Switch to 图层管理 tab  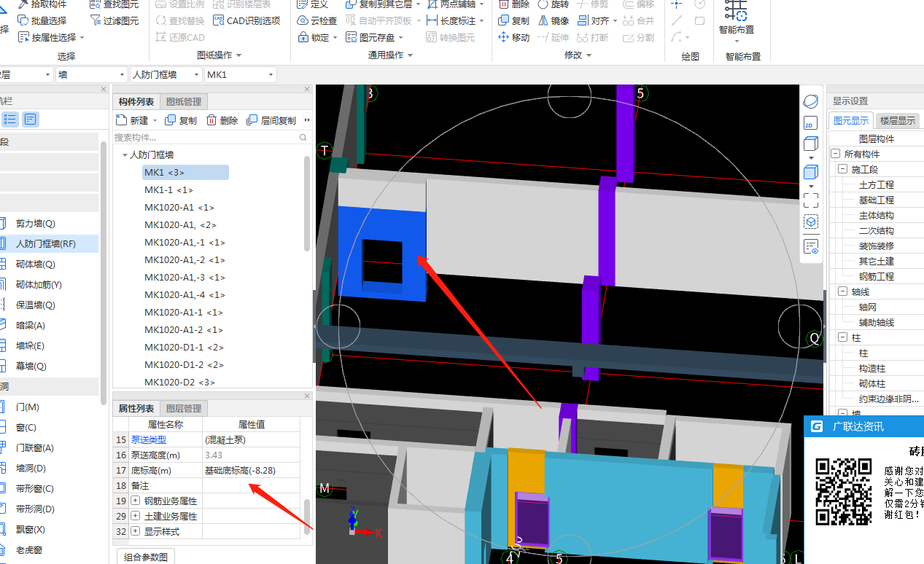[x=184, y=408]
